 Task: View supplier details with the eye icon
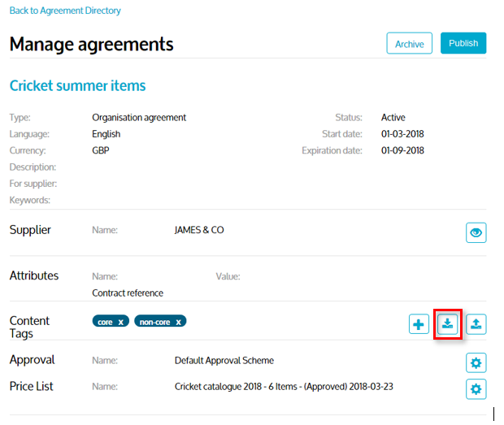(x=476, y=233)
